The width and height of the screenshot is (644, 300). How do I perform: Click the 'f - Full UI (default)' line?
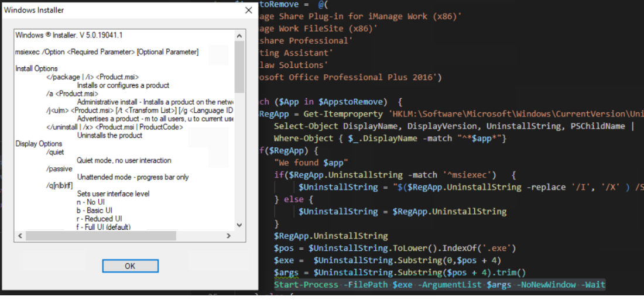(x=104, y=226)
